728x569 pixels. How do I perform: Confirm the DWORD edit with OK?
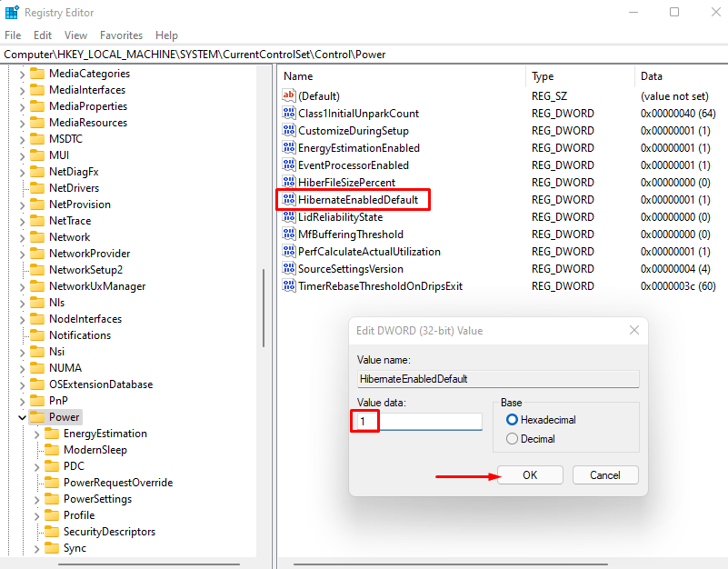[530, 474]
